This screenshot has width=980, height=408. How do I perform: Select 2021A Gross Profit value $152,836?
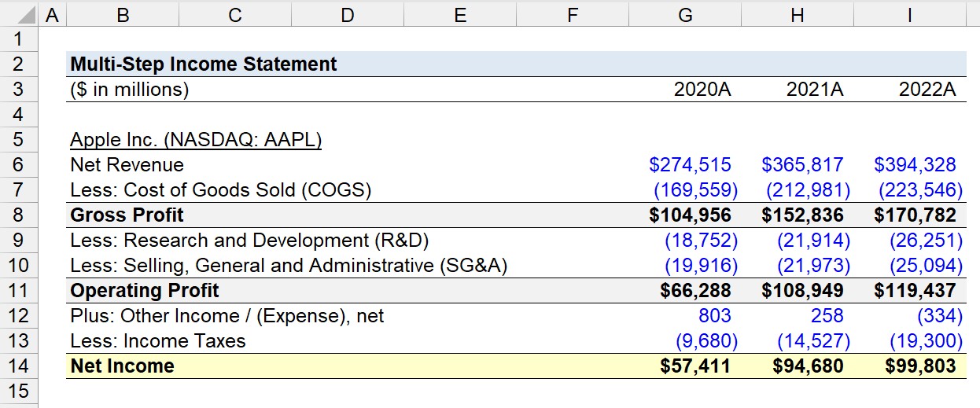(x=803, y=215)
